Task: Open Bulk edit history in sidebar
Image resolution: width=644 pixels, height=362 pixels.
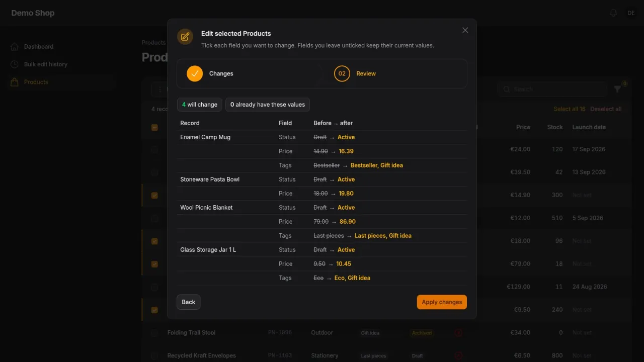Action: click(62, 64)
